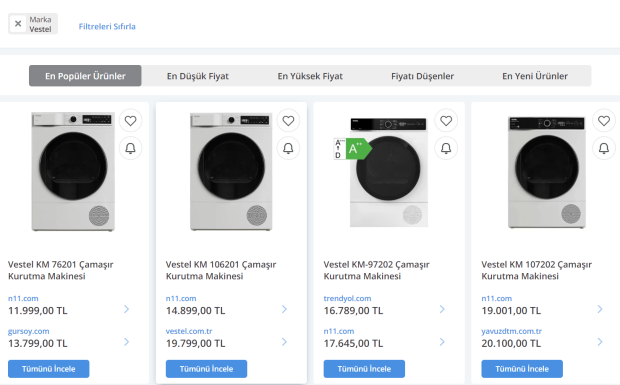The height and width of the screenshot is (385, 620).
Task: Favorite the Vestel KM 76201 with the heart icon
Action: [130, 121]
